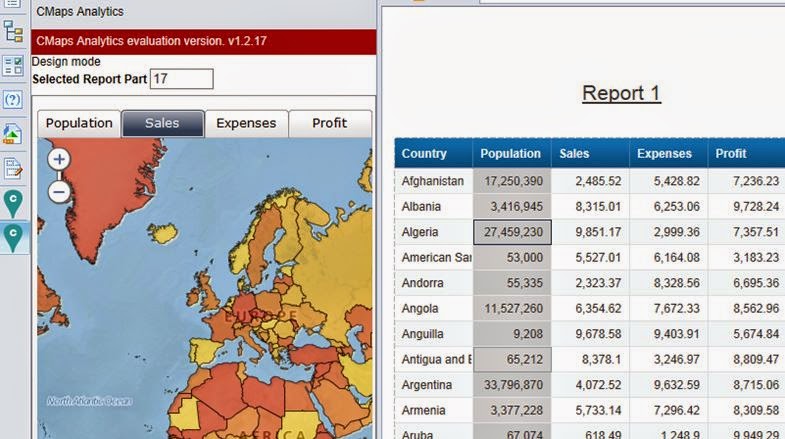
Task: Select population cell 17,250,390
Action: [512, 181]
